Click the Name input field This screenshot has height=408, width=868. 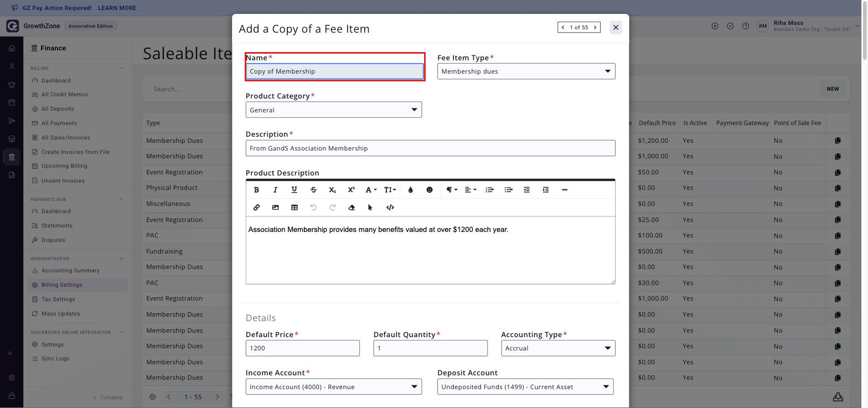[335, 71]
